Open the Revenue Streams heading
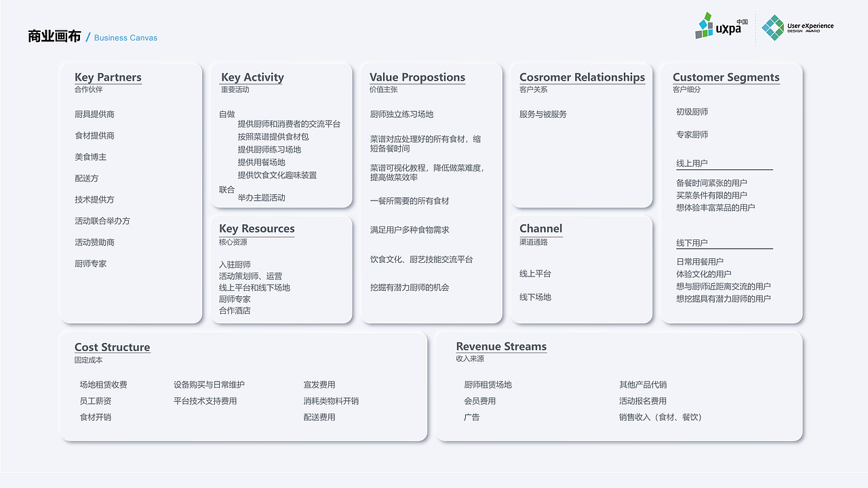 point(501,346)
